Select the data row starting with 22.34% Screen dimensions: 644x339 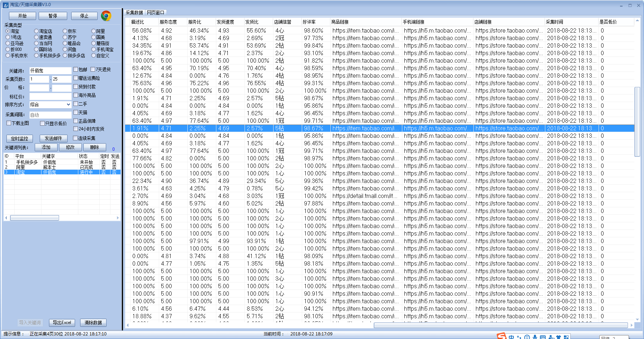tap(380, 181)
